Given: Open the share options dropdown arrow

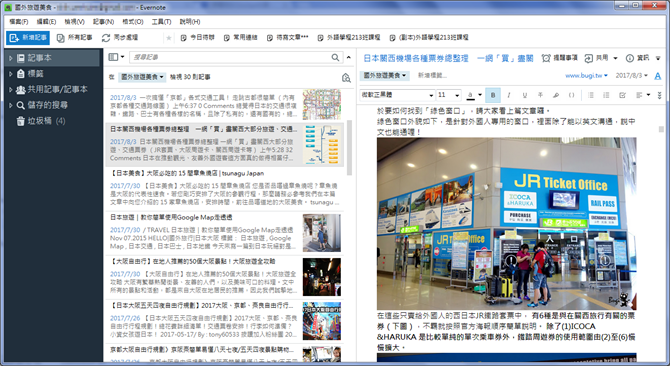Looking at the screenshot, I should pyautogui.click(x=615, y=58).
